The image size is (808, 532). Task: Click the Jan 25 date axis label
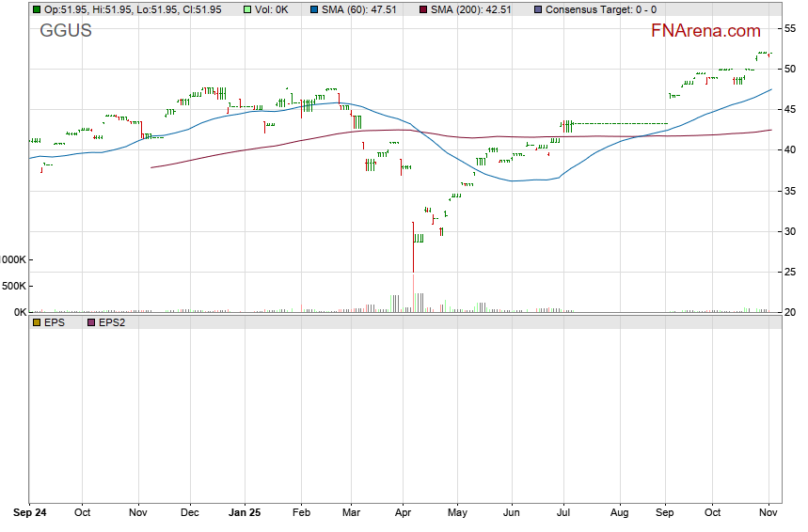(x=245, y=513)
